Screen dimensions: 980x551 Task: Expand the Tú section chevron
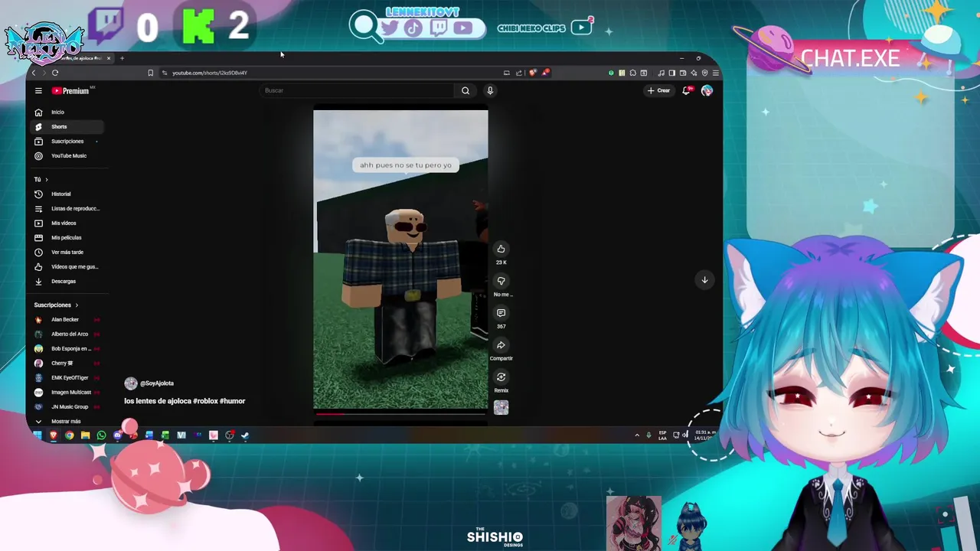(x=46, y=179)
